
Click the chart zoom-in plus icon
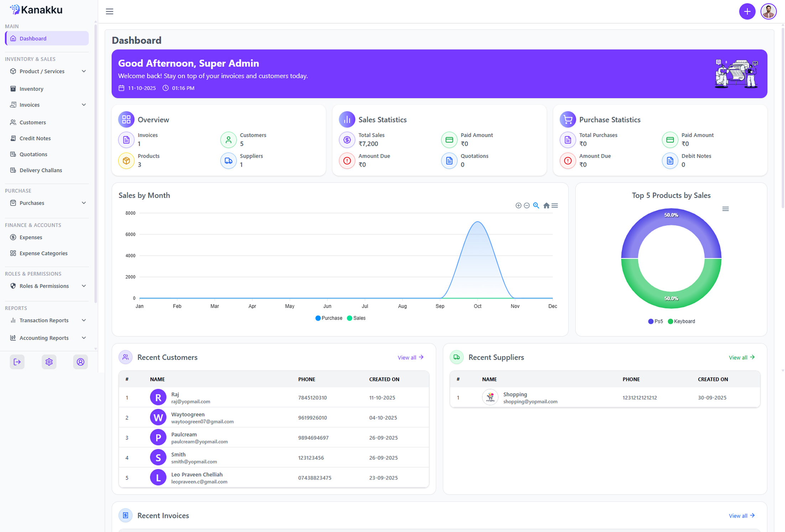518,205
